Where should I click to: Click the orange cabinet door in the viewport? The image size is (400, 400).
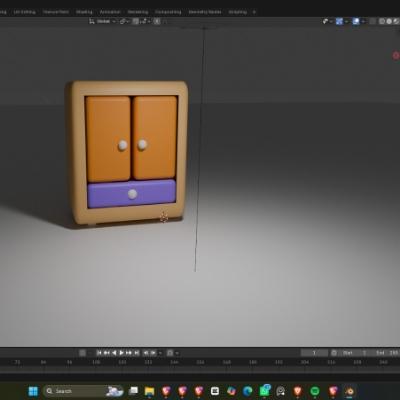pyautogui.click(x=108, y=138)
